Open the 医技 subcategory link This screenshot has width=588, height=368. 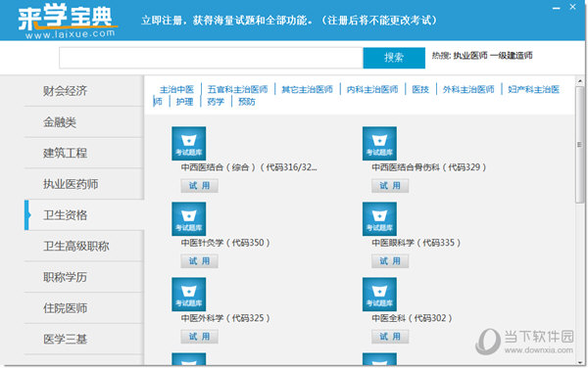pos(420,89)
